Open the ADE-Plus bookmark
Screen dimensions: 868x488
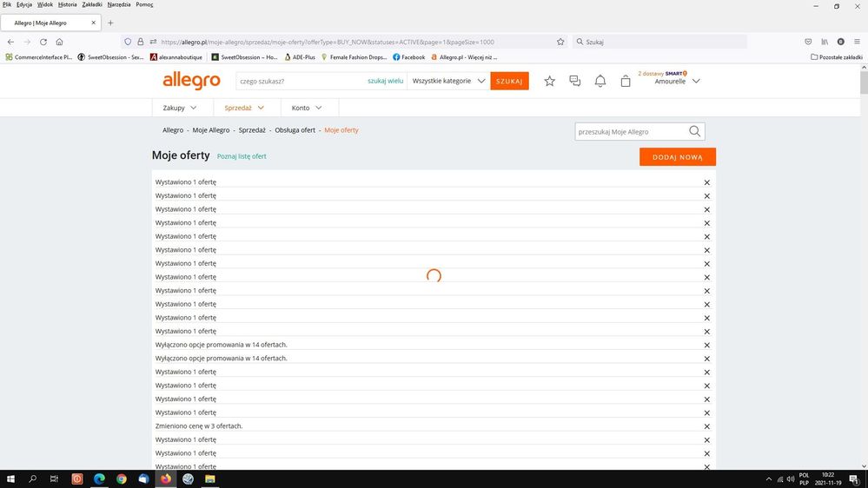point(300,57)
